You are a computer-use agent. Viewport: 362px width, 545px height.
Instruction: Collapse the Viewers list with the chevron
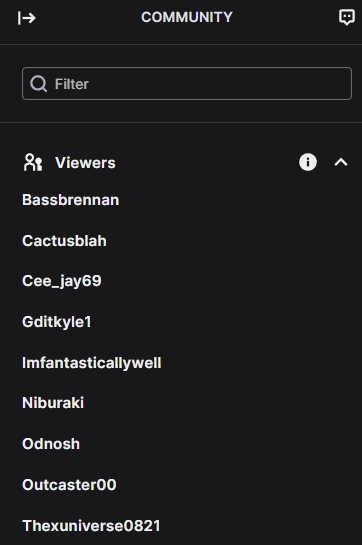[341, 162]
